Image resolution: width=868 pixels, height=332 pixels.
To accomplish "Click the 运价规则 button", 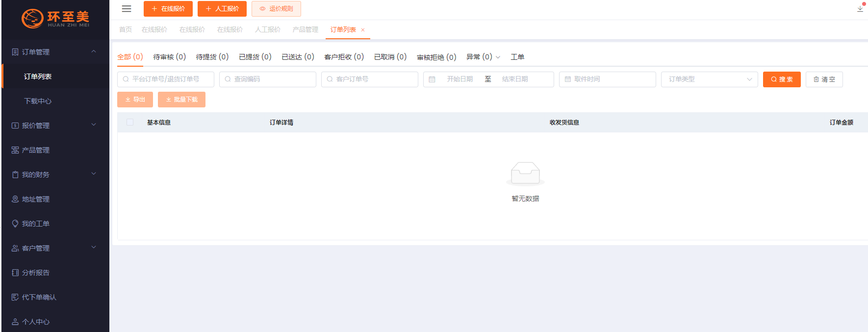I will [276, 9].
